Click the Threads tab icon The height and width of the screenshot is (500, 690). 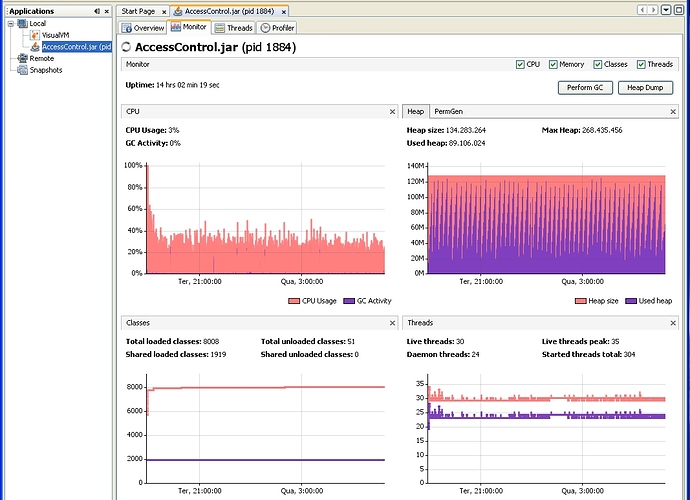click(x=220, y=28)
